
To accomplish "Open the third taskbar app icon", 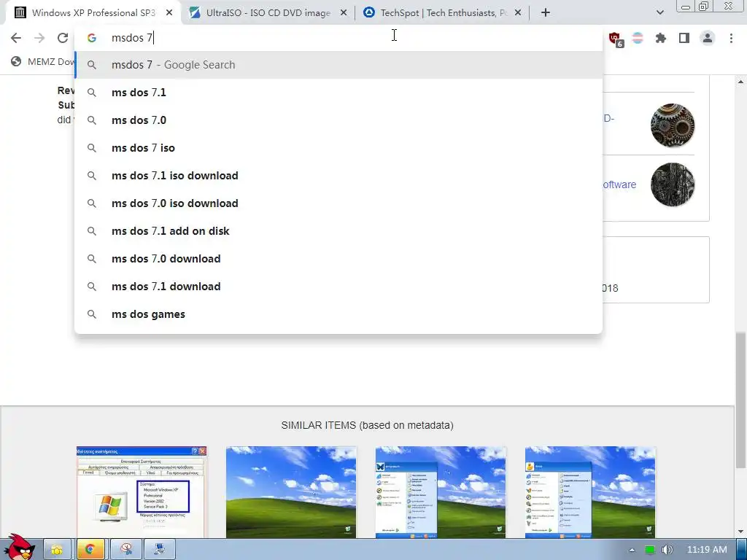I will pos(126,550).
